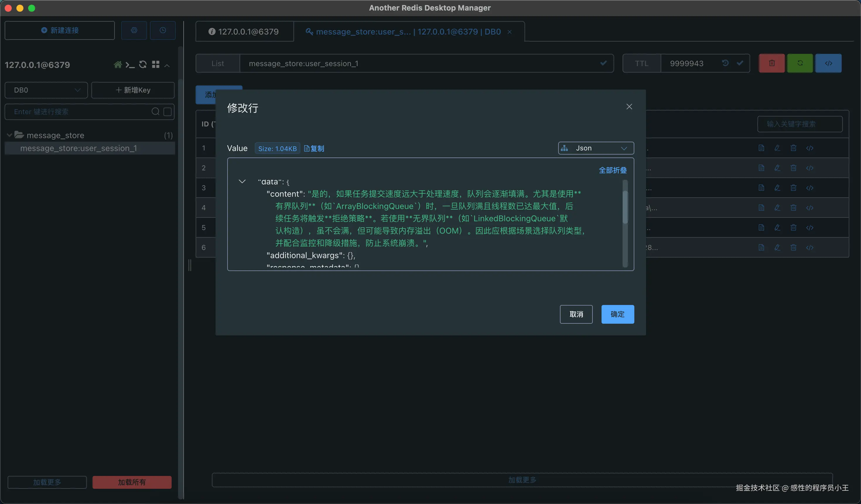This screenshot has height=504, width=861.
Task: Switch to the 127.0.0.1@6379 info tab
Action: 244,32
